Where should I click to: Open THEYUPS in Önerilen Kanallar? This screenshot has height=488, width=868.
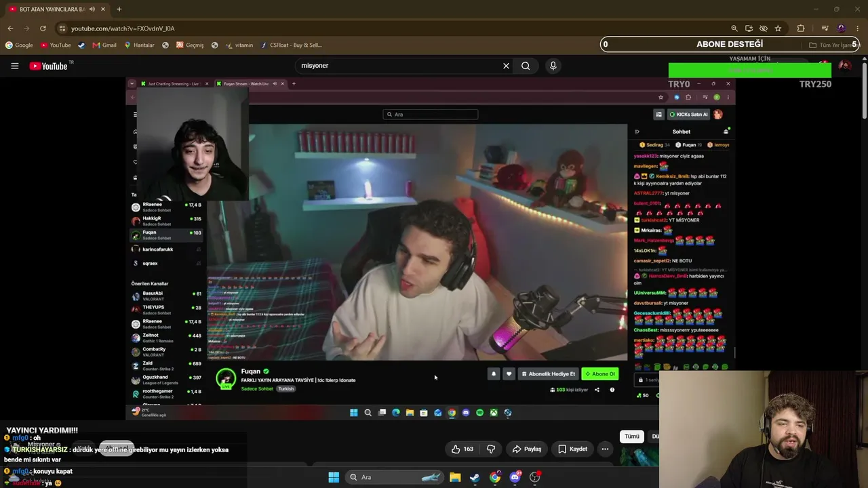coord(167,310)
